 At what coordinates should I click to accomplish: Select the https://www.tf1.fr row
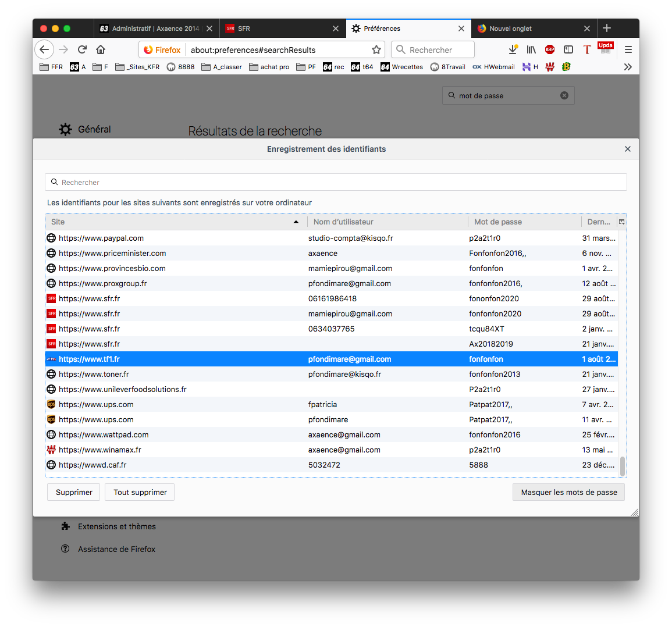(x=331, y=359)
